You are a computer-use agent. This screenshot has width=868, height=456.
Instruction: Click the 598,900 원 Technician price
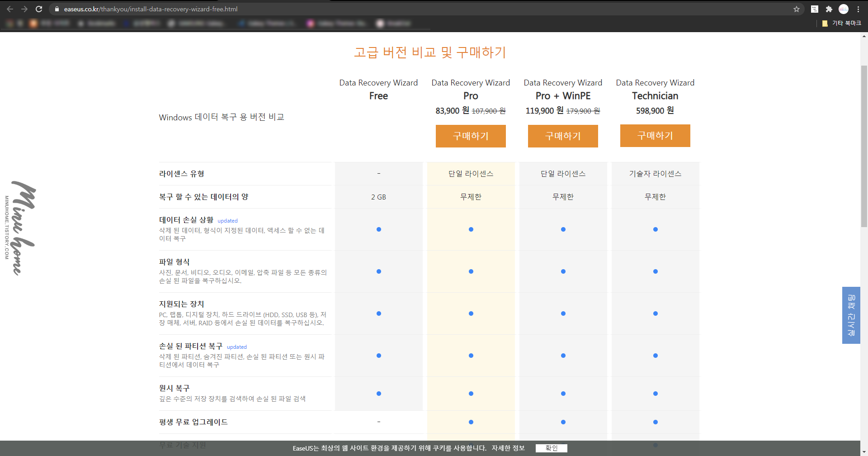655,111
